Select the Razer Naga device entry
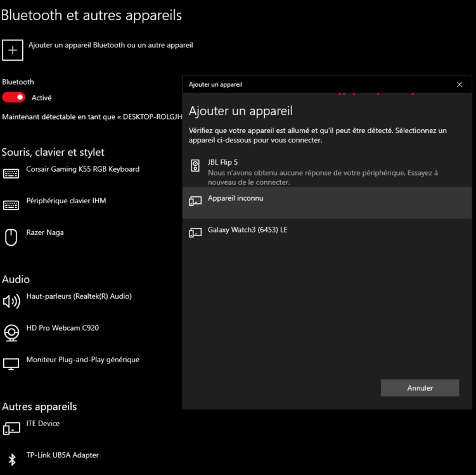 coord(44,232)
